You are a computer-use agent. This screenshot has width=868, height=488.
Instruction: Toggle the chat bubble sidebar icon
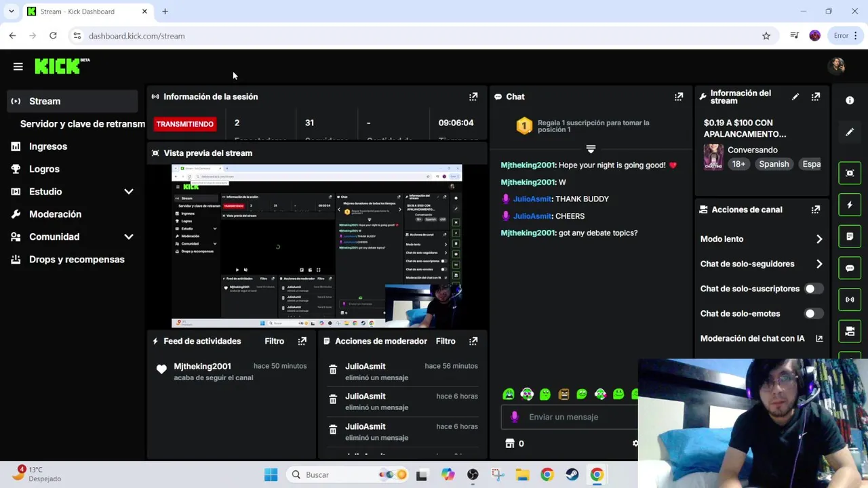tap(850, 268)
